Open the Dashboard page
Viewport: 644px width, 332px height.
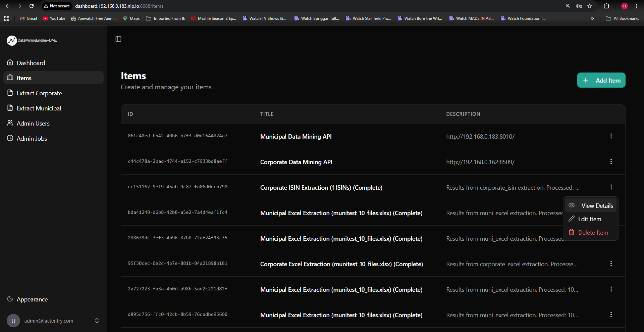point(53,63)
